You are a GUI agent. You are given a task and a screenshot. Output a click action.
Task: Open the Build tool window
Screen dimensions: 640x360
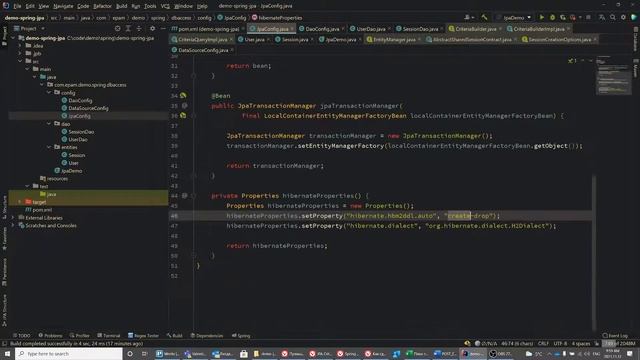point(174,336)
